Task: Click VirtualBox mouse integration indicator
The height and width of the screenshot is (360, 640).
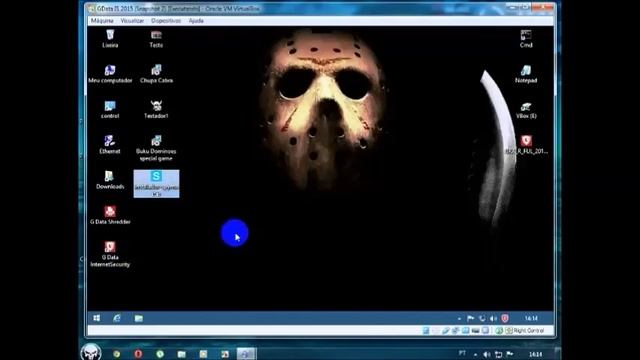Action: pos(499,331)
